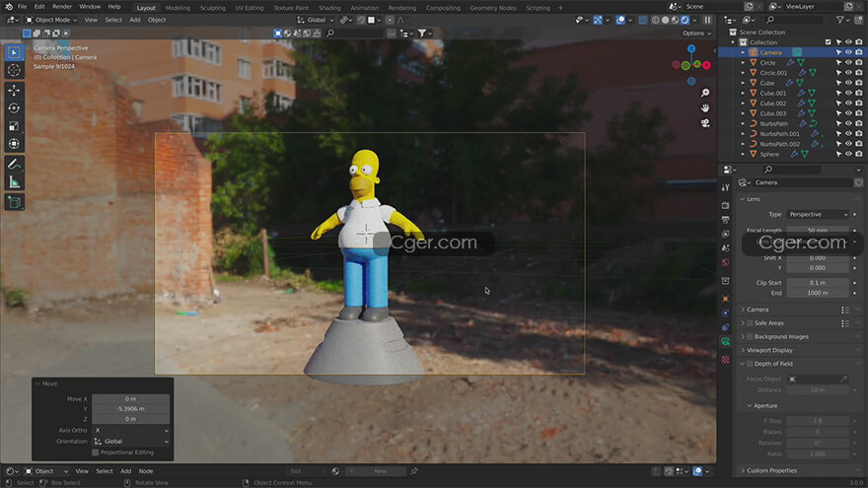This screenshot has width=868, height=488.
Task: Click the Options button in viewport header
Action: coord(695,34)
